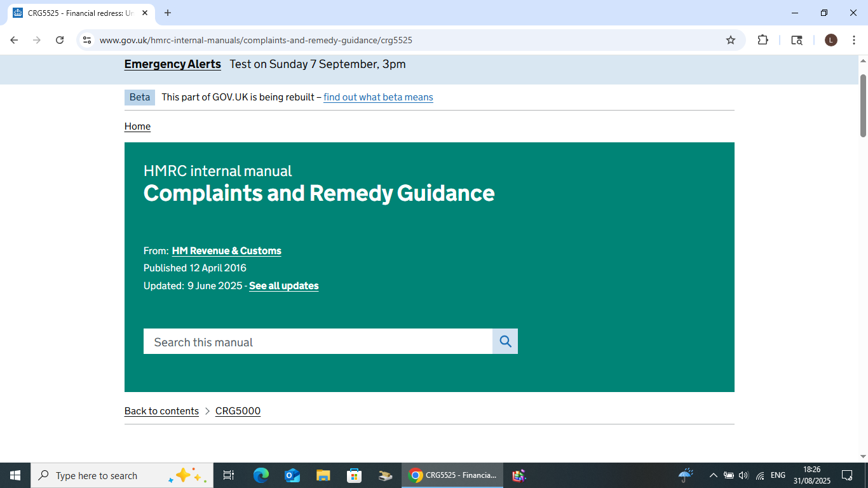Open Chrome three-dot menu
Image resolution: width=868 pixels, height=488 pixels.
pos(854,40)
